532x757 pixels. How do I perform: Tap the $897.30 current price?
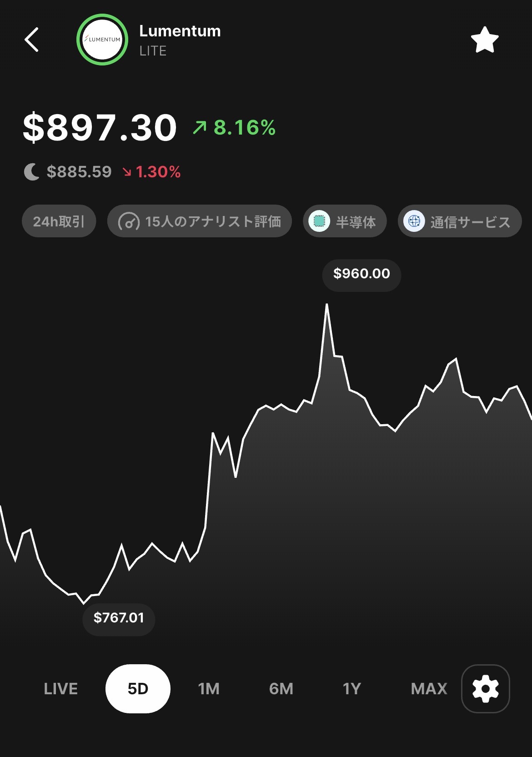coord(100,128)
